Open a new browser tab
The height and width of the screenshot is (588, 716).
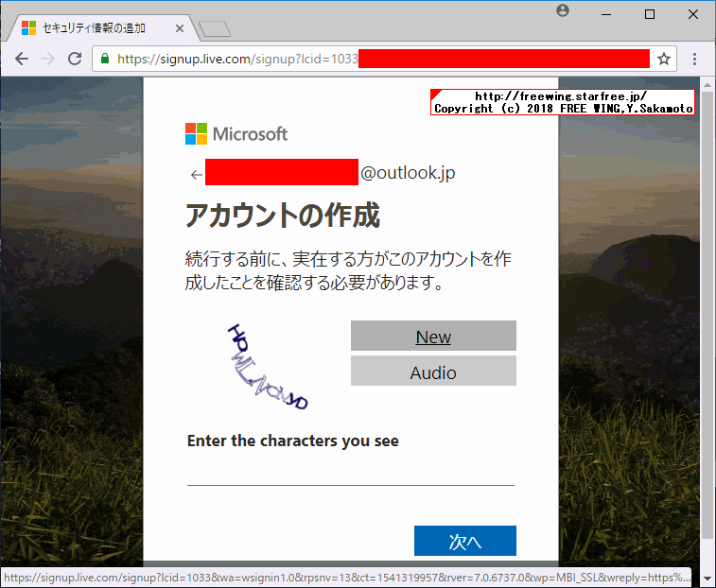point(215,28)
